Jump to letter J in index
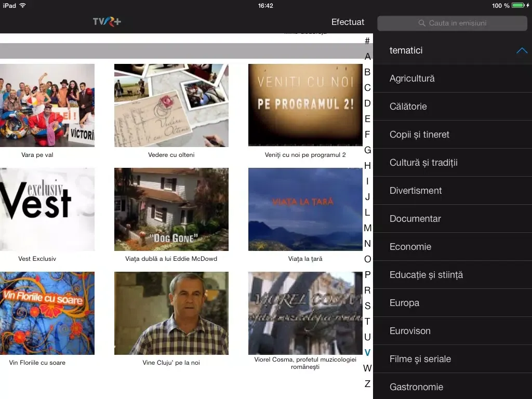The height and width of the screenshot is (399, 532). pos(367,197)
